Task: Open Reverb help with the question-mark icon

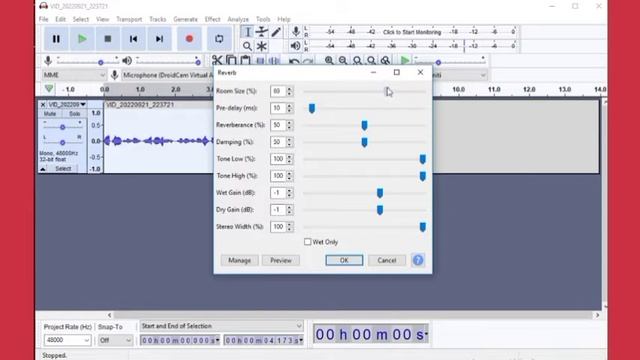Action: click(418, 260)
